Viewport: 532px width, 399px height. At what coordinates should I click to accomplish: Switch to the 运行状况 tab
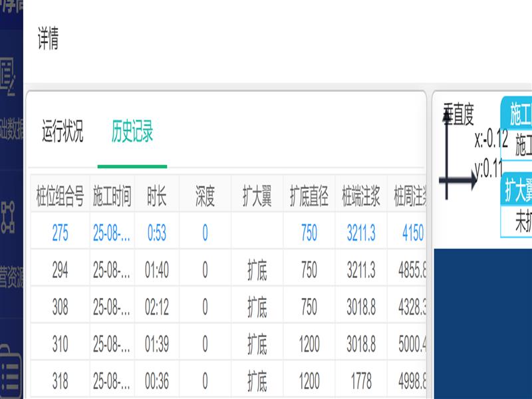click(63, 132)
